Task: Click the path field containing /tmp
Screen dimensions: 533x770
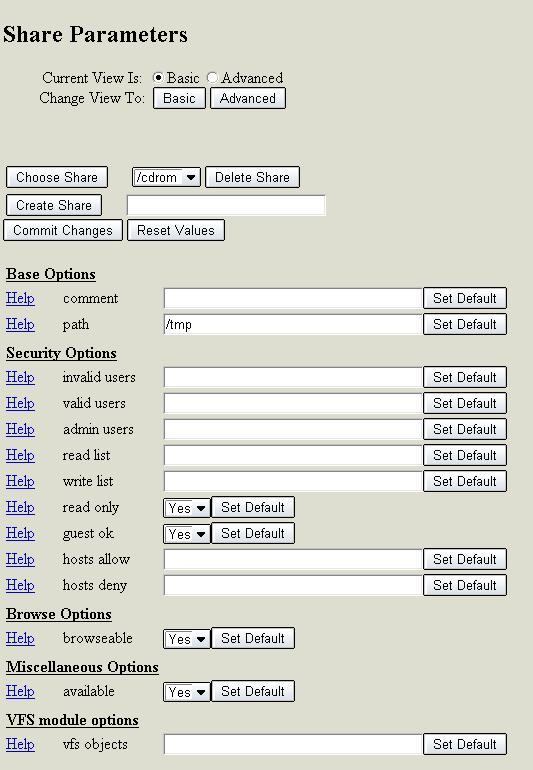Action: [293, 324]
